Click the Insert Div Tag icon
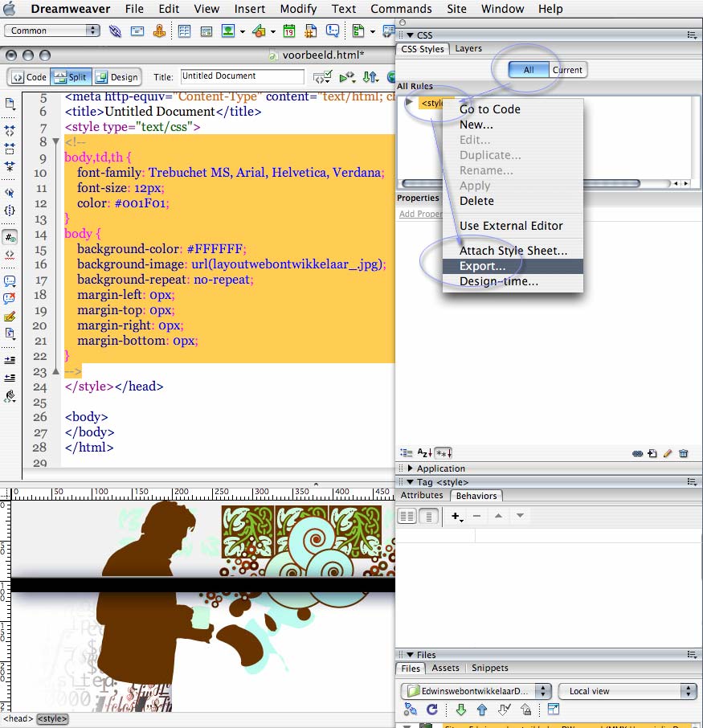 (x=206, y=31)
